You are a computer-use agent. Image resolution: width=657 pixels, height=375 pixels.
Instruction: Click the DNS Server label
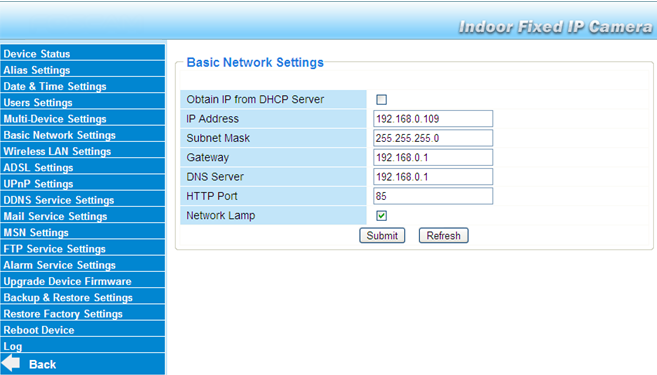click(x=215, y=177)
